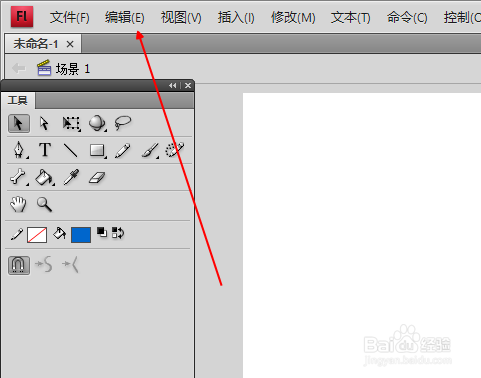
Task: Collapse the tools panel to icons
Action: click(x=172, y=86)
